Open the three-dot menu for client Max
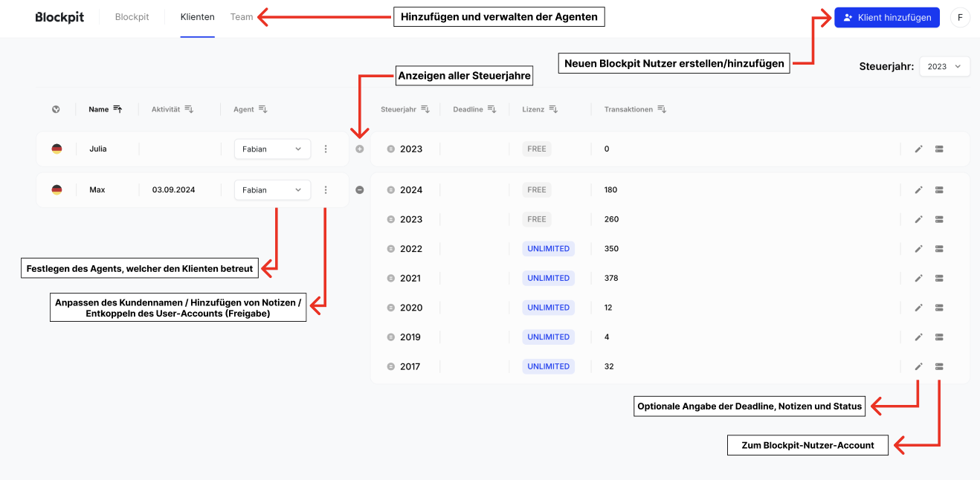This screenshot has width=980, height=480. pos(326,190)
